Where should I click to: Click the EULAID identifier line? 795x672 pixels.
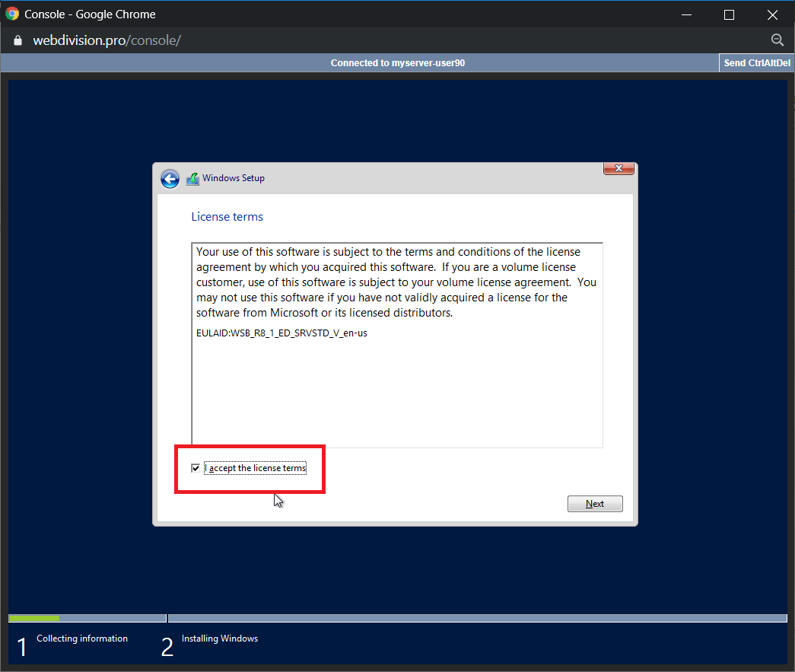coord(281,333)
